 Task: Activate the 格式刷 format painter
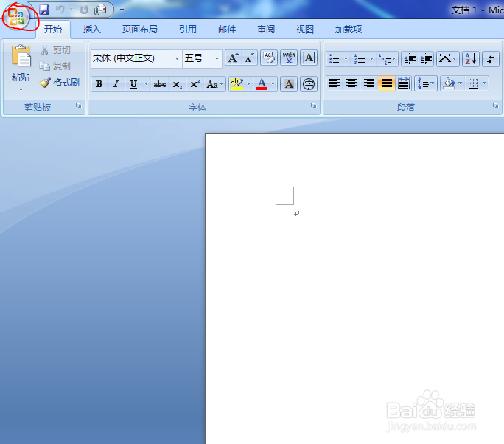point(60,83)
